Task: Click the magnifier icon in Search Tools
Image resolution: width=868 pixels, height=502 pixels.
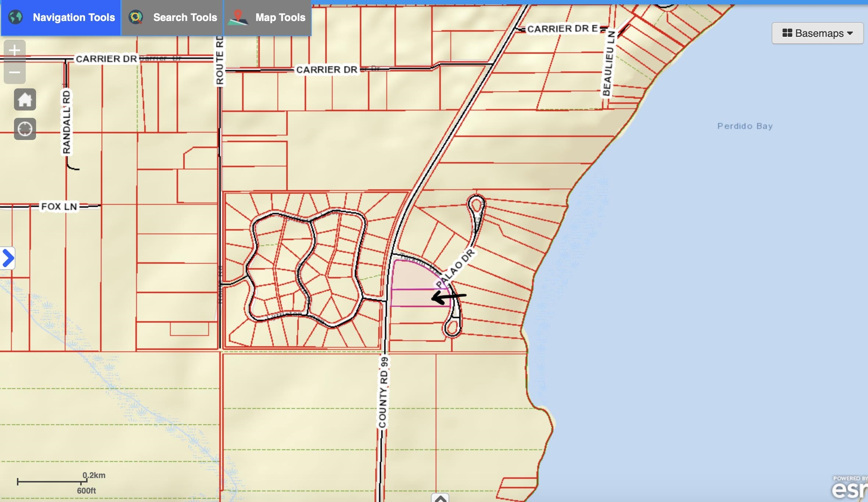Action: pyautogui.click(x=136, y=17)
